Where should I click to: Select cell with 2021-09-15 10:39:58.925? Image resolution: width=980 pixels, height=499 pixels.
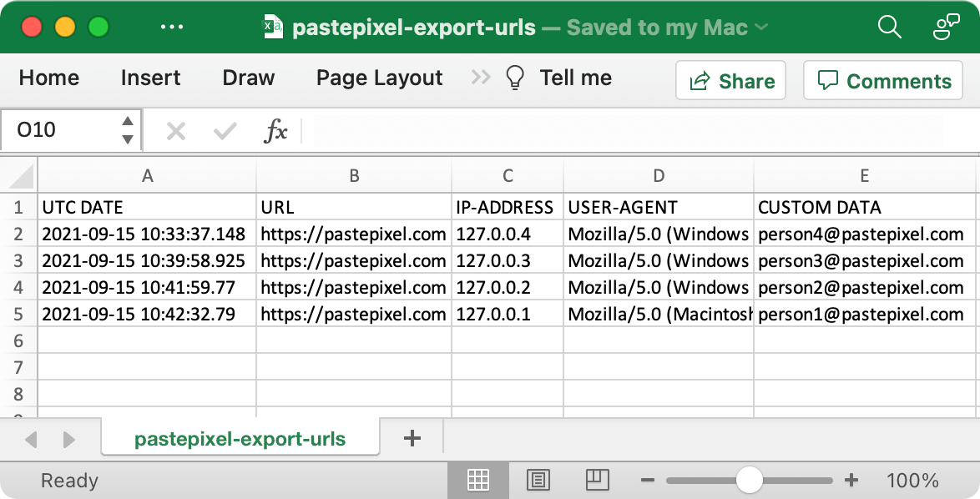coord(148,260)
